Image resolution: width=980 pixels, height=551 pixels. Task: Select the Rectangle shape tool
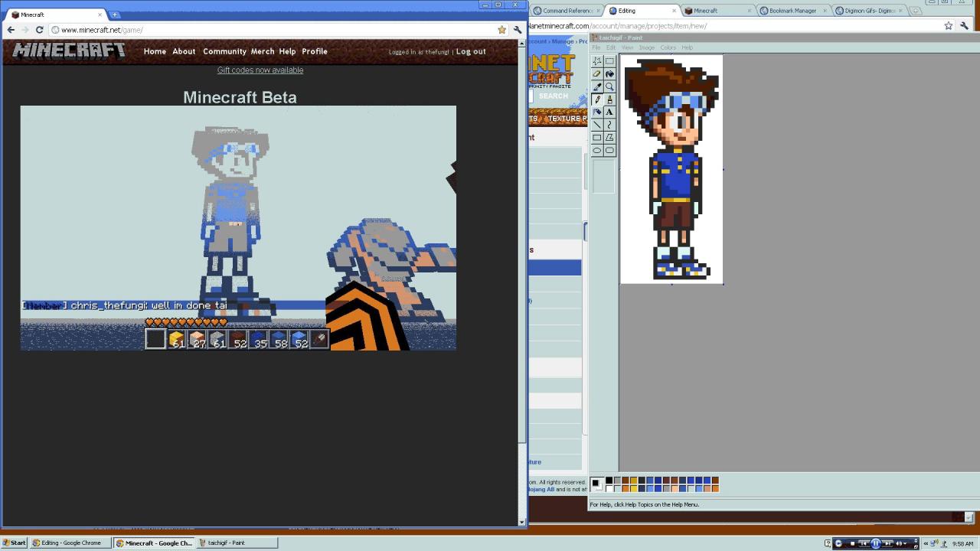click(x=597, y=138)
